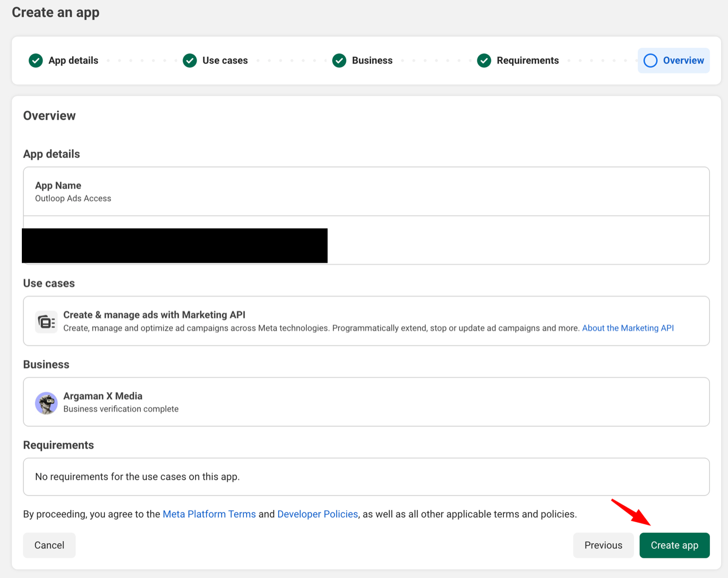Screen dimensions: 728x578
Task: Click the Previous button
Action: click(x=603, y=545)
